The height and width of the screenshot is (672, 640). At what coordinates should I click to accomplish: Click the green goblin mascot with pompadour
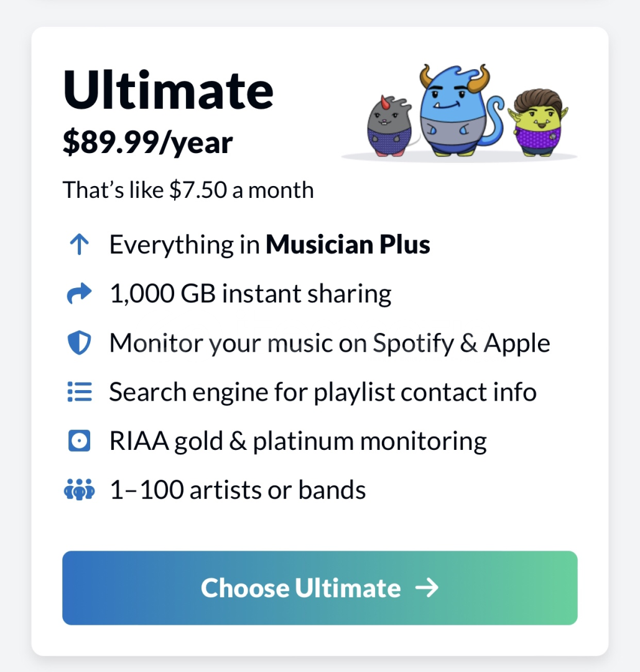[539, 122]
